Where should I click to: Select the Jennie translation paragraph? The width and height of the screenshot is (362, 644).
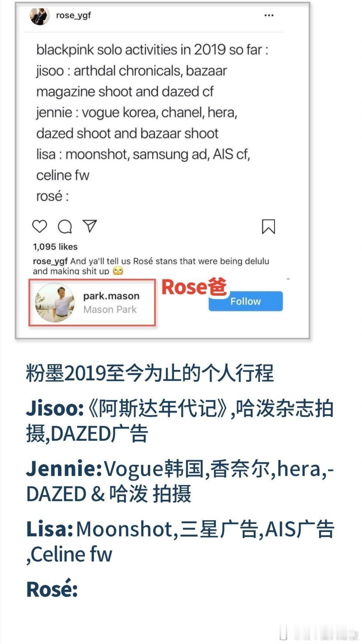click(x=180, y=481)
